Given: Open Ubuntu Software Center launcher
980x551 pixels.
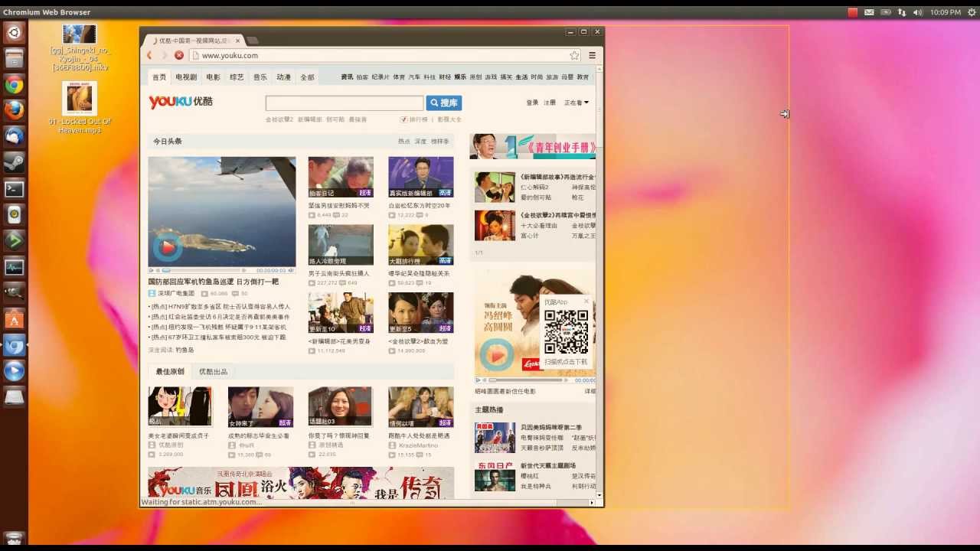Looking at the screenshot, I should coord(14,319).
